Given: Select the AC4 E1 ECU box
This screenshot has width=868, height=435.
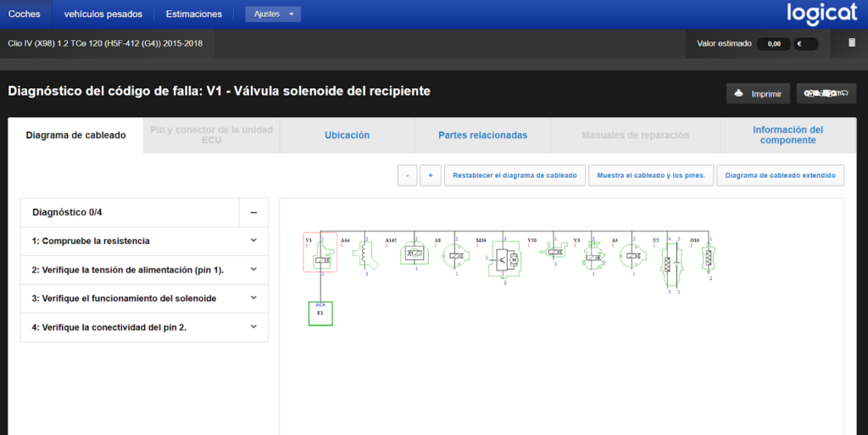Looking at the screenshot, I should [x=320, y=313].
